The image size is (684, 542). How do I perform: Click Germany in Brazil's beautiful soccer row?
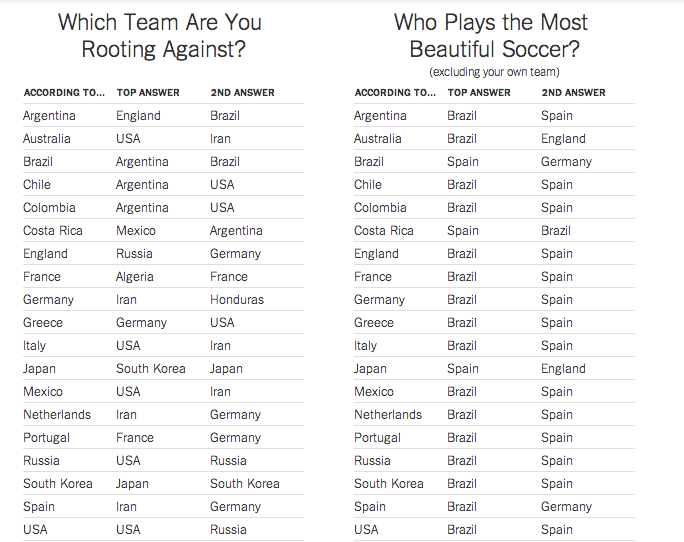pos(567,162)
